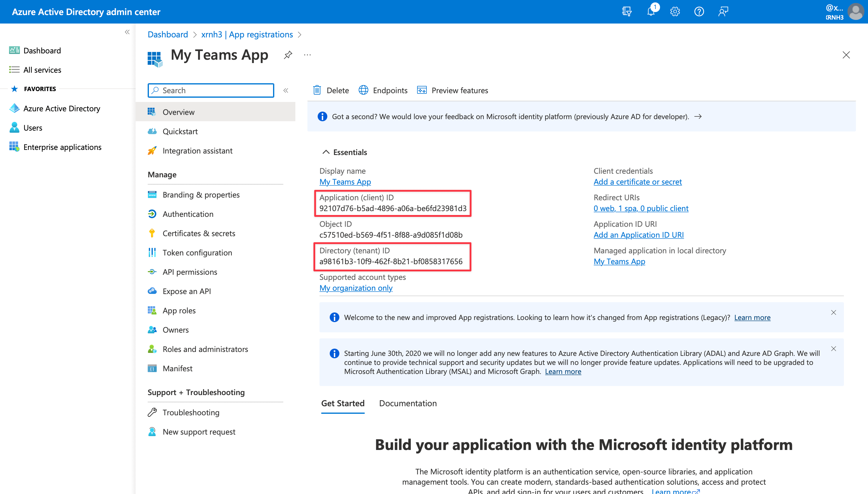
Task: Open the Cloud Shell / directory filter icon
Action: pos(627,11)
